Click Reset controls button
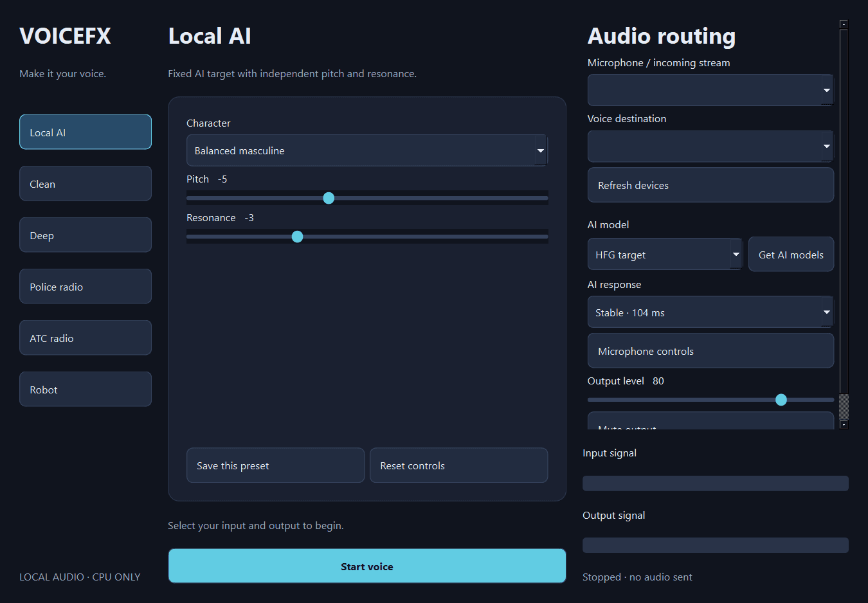Image resolution: width=868 pixels, height=603 pixels. [x=459, y=465]
